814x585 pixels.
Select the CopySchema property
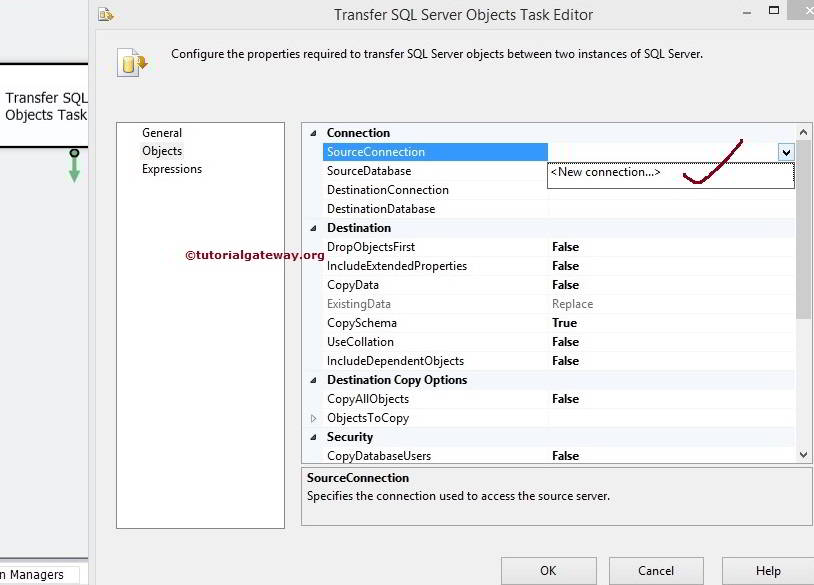pos(362,323)
